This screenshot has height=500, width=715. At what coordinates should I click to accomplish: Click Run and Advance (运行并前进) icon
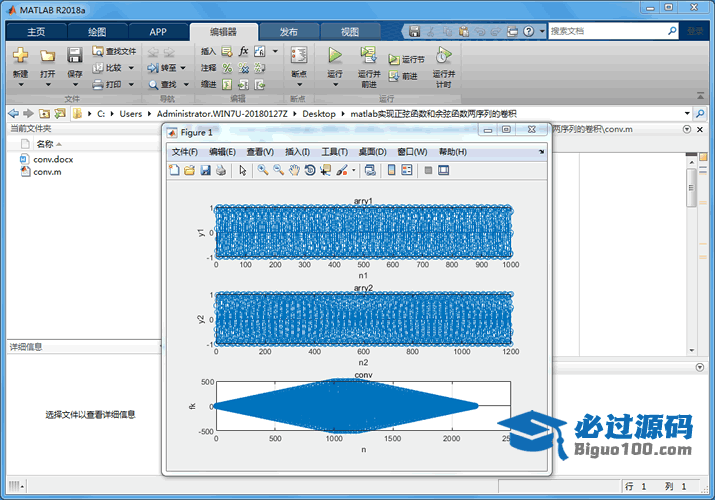coord(368,55)
